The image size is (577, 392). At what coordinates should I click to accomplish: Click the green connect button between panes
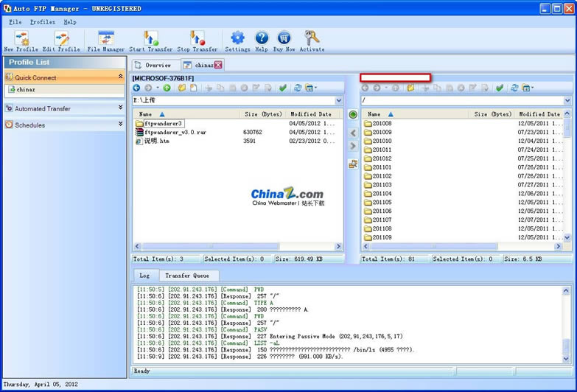(352, 115)
